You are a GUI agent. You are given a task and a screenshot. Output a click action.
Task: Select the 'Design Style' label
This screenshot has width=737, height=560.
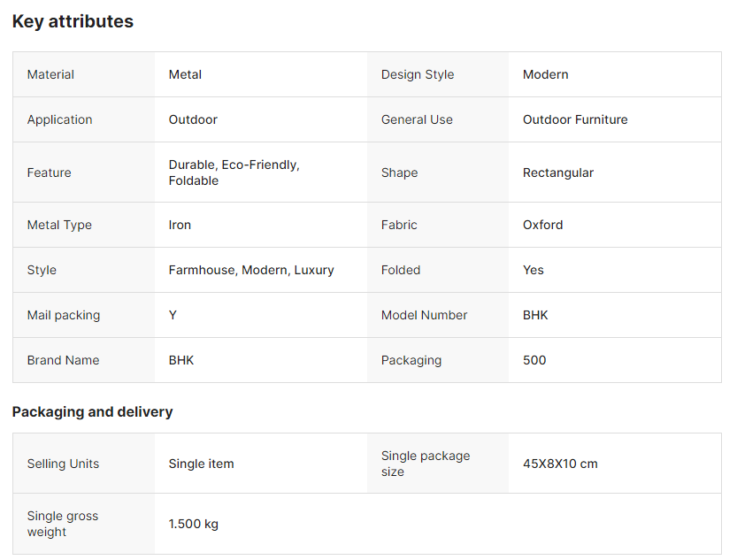[x=417, y=75]
